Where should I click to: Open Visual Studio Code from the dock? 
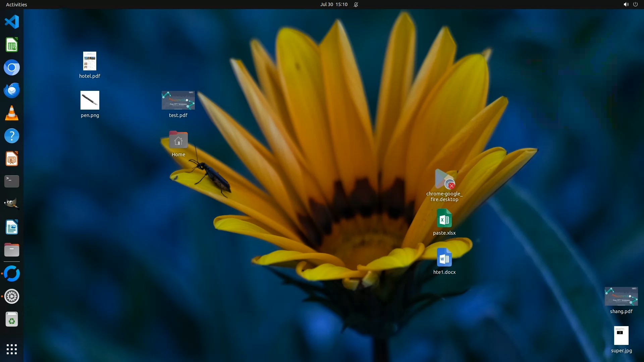tap(12, 22)
